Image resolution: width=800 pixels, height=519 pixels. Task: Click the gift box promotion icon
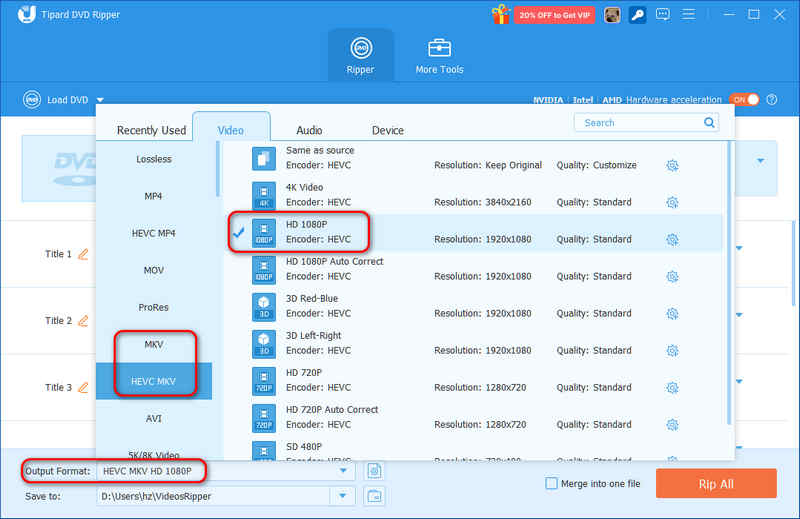[501, 15]
